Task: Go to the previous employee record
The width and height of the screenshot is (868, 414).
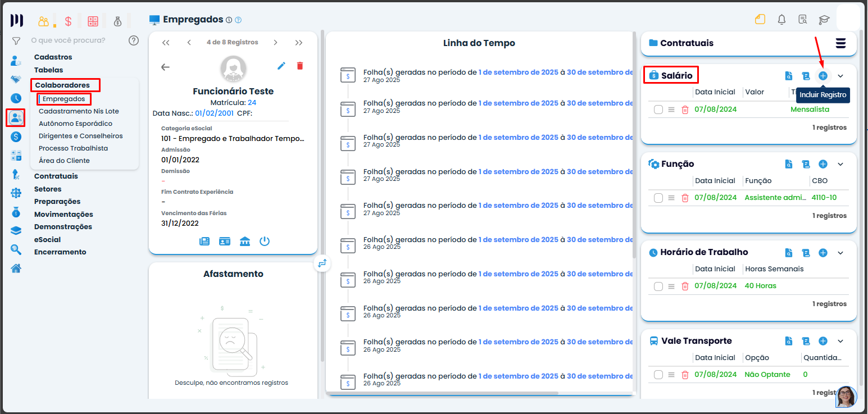Action: tap(189, 43)
